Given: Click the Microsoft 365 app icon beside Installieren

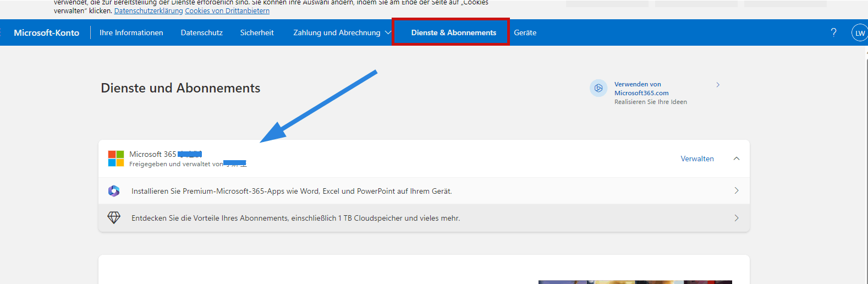Looking at the screenshot, I should coord(114,191).
